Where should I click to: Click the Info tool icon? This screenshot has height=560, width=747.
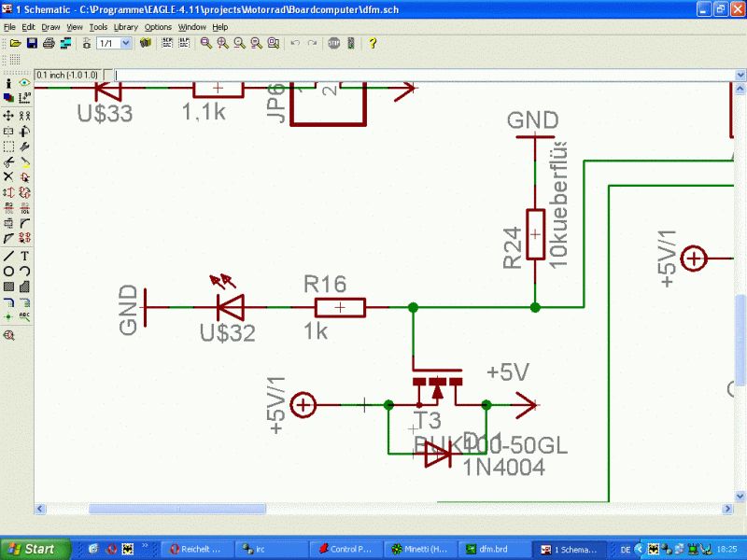pos(8,83)
